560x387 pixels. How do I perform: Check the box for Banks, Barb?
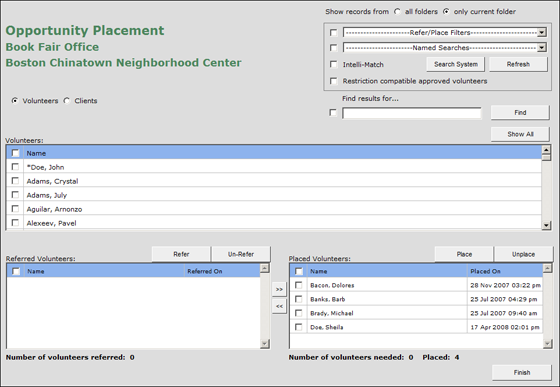299,299
